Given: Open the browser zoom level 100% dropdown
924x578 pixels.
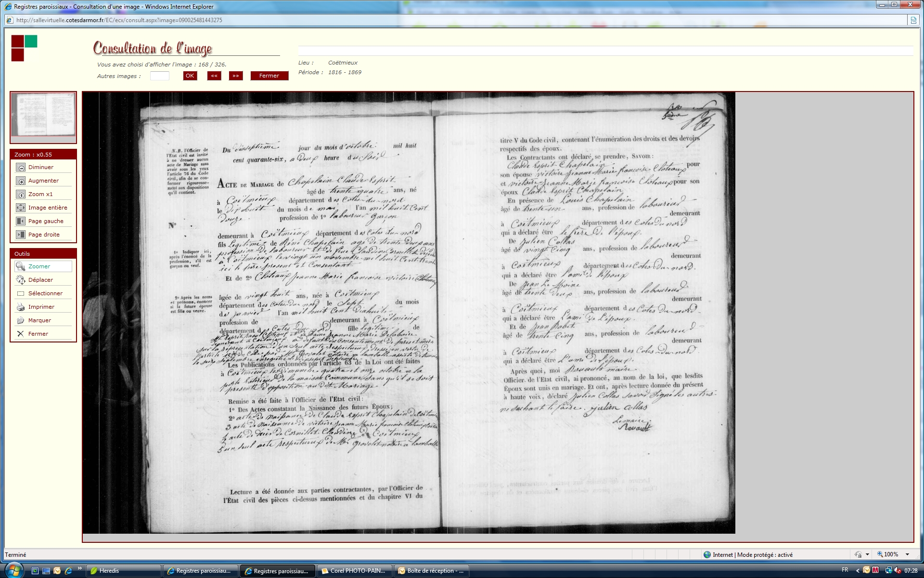Looking at the screenshot, I should click(x=908, y=554).
